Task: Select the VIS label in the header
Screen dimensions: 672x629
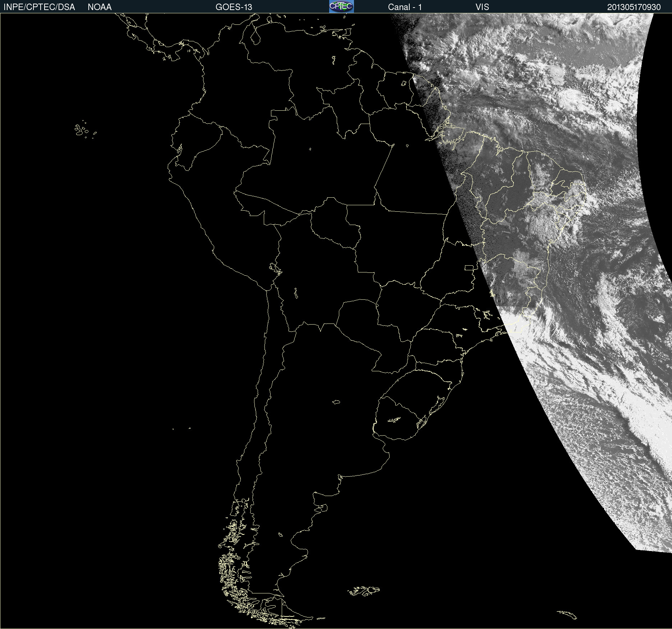Action: click(482, 7)
